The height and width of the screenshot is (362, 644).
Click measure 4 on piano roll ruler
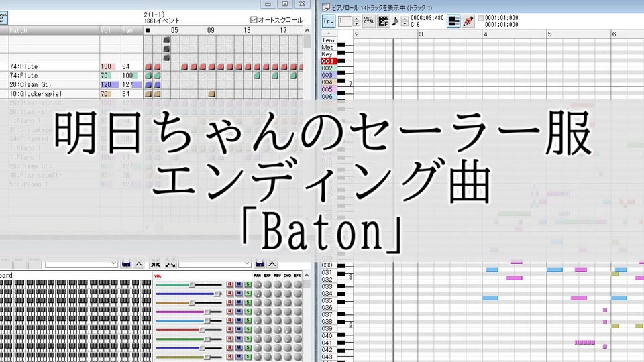[486, 34]
